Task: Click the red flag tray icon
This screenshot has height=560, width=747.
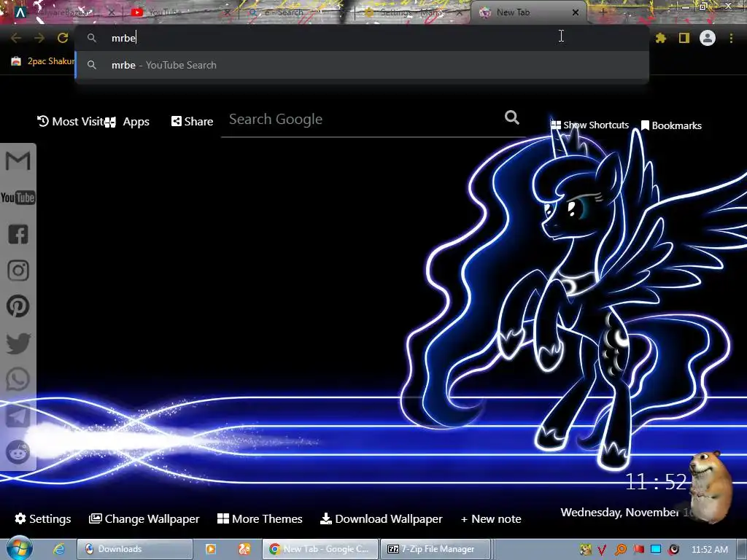Action: tap(638, 550)
